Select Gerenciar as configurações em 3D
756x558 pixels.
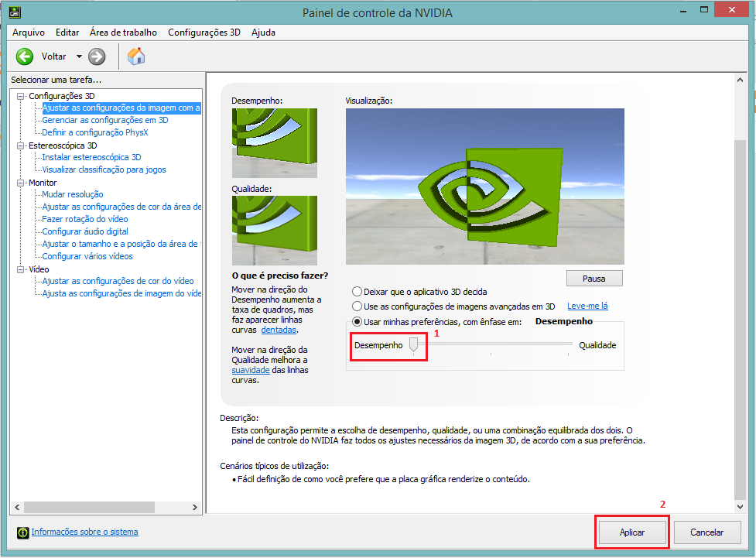[x=105, y=120]
